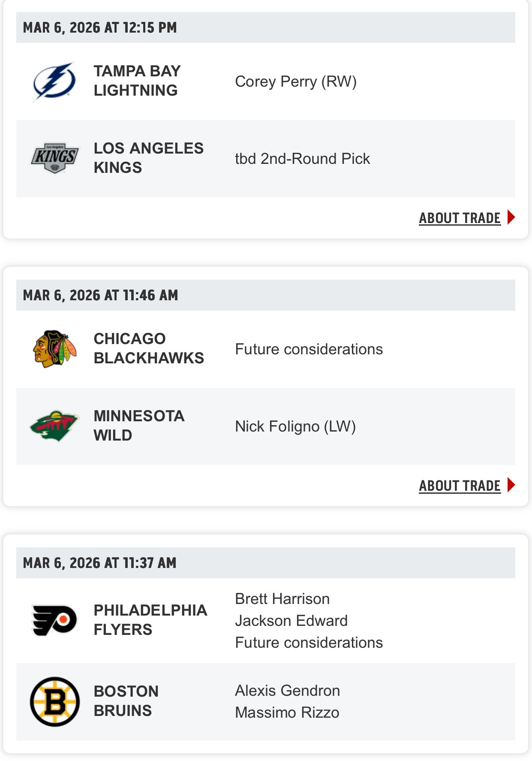
Task: Click the Los Angeles Kings team name
Action: (x=148, y=158)
